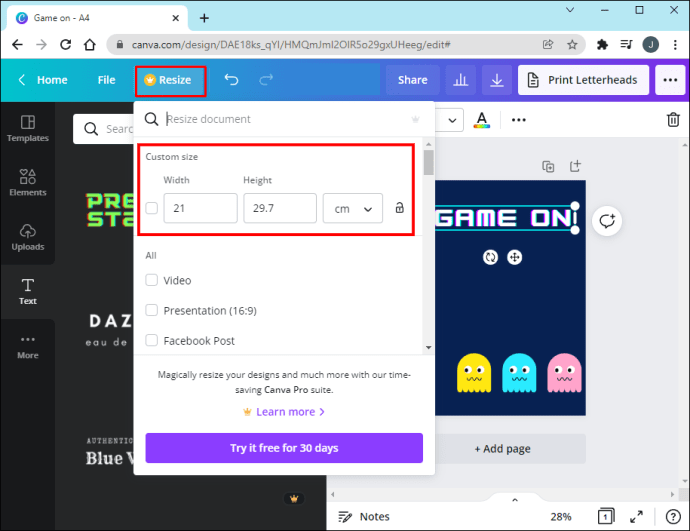Click the 28% zoom level

[x=560, y=516]
